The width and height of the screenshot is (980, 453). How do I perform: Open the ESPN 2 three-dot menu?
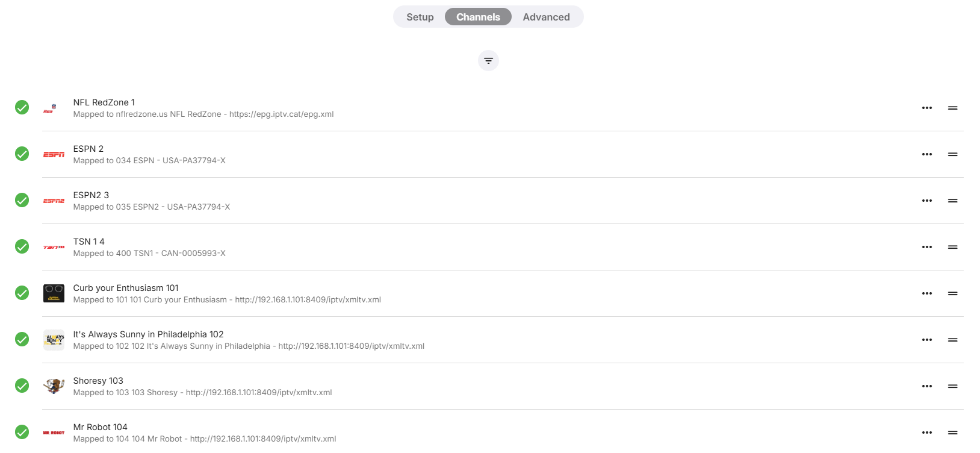927,154
